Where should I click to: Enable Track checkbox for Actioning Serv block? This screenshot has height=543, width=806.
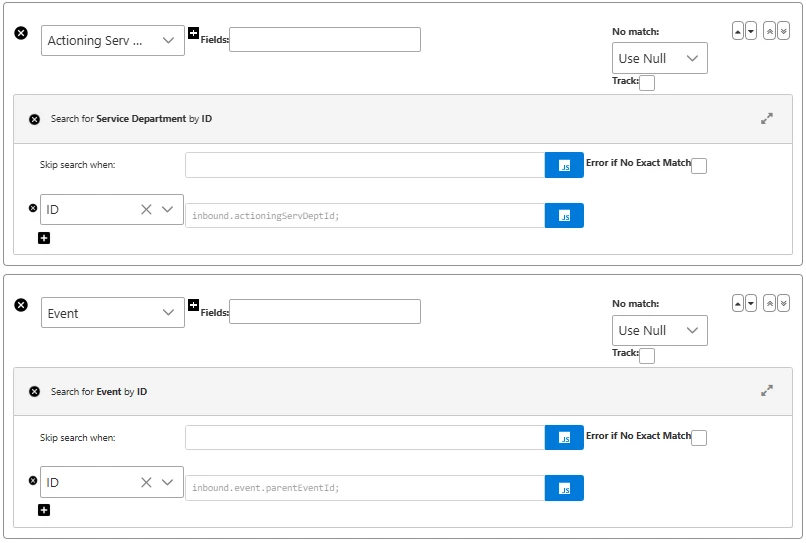(647, 83)
